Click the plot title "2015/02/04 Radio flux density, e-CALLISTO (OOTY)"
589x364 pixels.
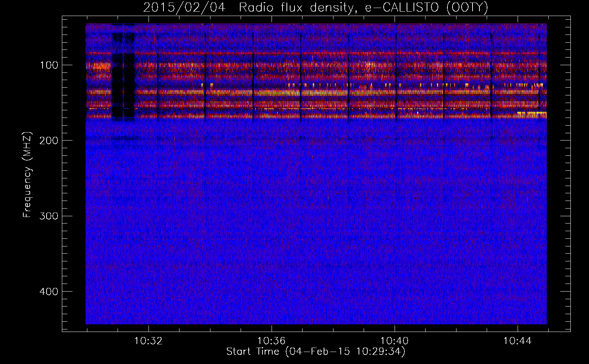(x=316, y=8)
